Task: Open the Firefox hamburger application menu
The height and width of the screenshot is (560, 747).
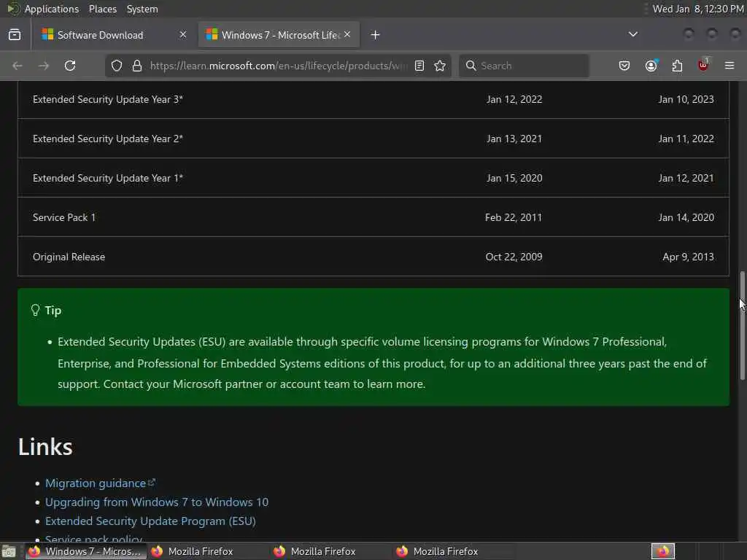Action: pos(729,66)
